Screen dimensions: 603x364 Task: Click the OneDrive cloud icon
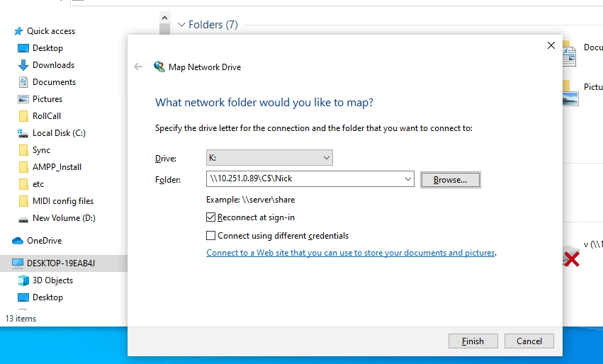(x=18, y=241)
